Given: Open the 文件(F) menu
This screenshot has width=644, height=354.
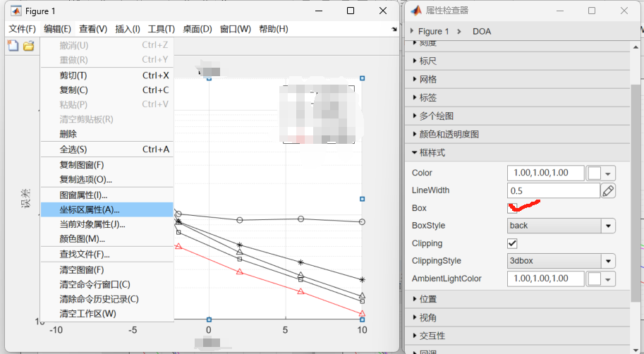Looking at the screenshot, I should 22,29.
